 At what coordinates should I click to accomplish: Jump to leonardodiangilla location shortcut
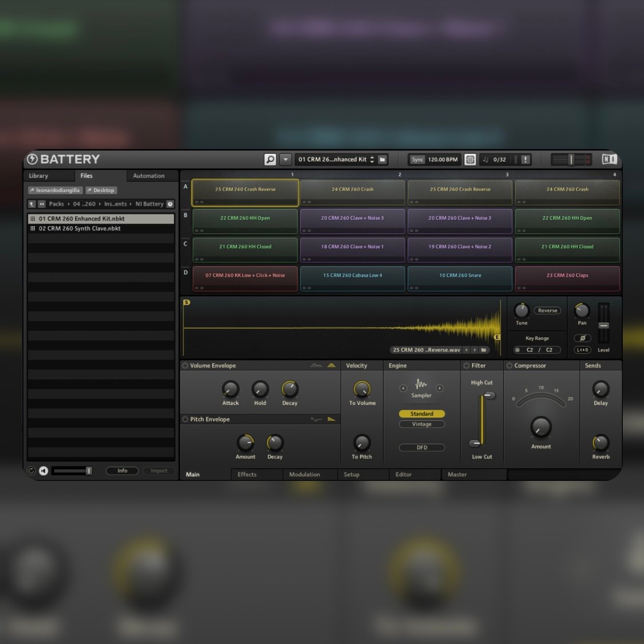(55, 190)
